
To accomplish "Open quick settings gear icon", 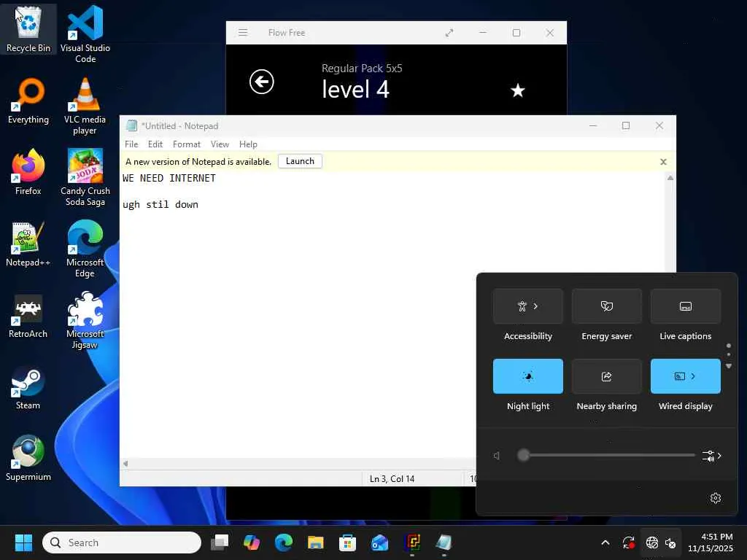I will pyautogui.click(x=716, y=498).
